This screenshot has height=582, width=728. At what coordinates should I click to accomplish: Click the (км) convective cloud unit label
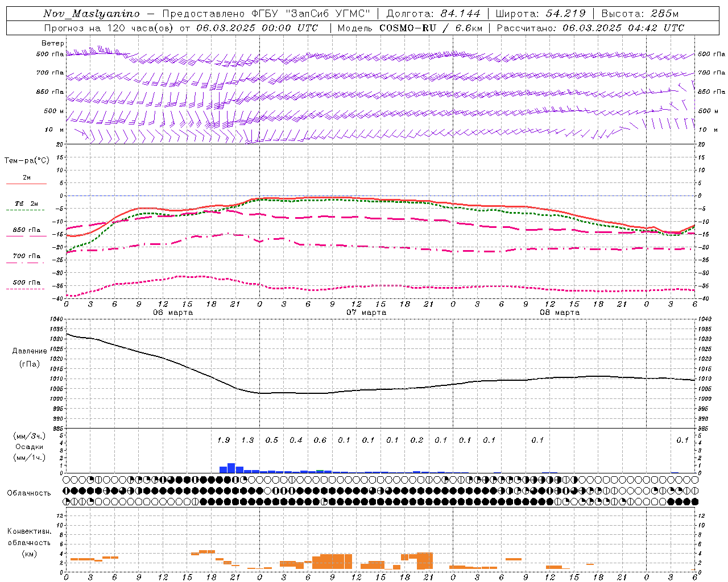click(30, 554)
